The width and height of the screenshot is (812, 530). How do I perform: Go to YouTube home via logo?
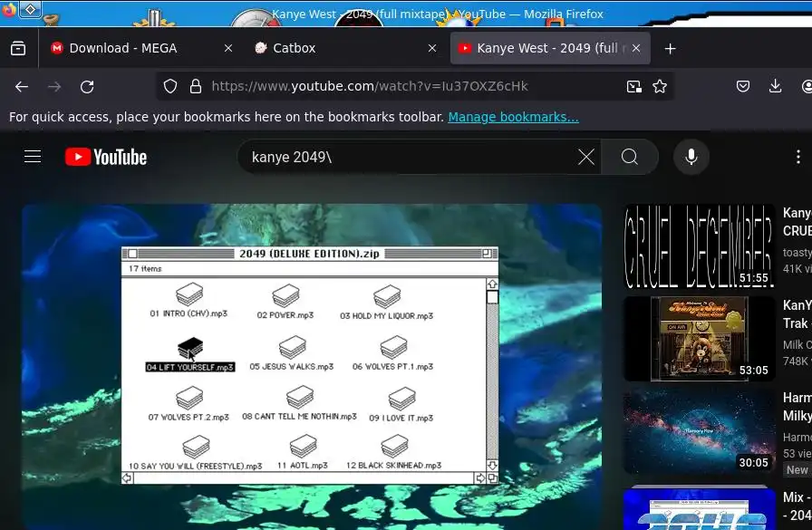tap(106, 157)
